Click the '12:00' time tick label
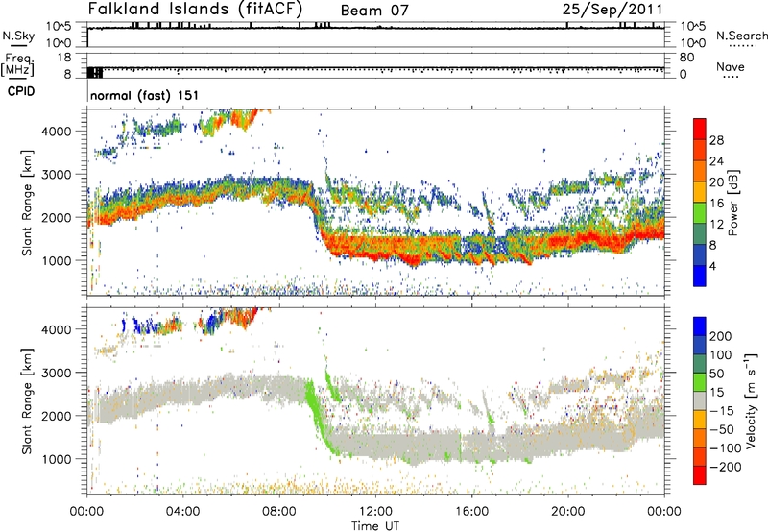This screenshot has width=768, height=532. [x=375, y=512]
